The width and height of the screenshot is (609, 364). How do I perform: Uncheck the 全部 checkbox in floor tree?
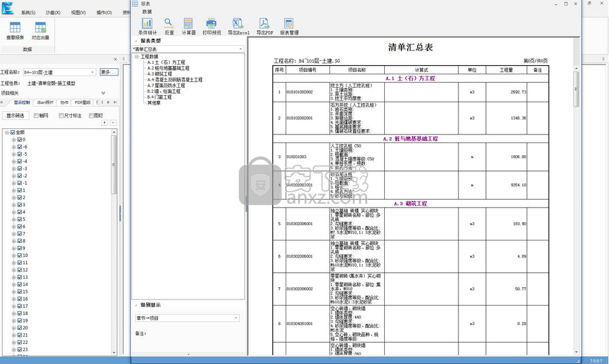click(x=13, y=132)
